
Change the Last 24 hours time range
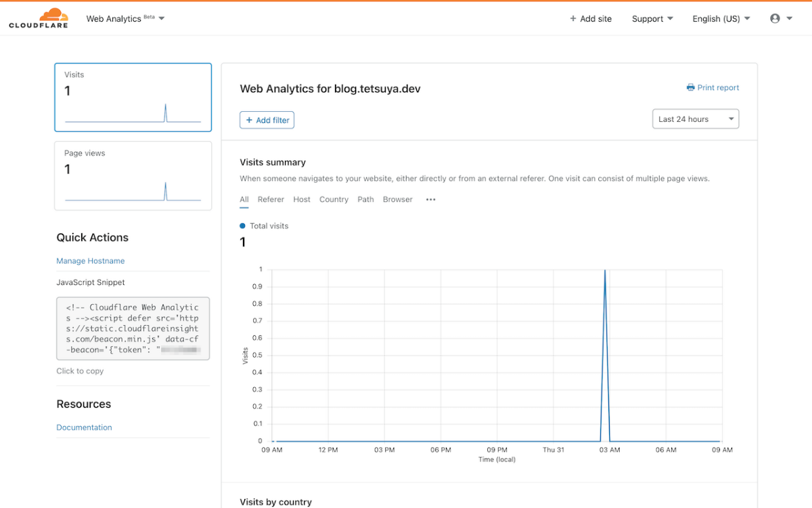(x=696, y=119)
